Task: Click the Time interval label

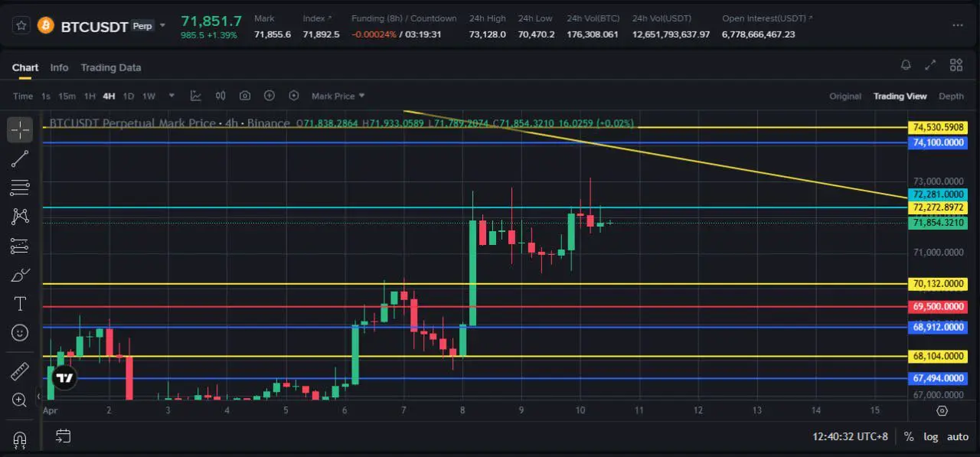Action: [x=23, y=96]
